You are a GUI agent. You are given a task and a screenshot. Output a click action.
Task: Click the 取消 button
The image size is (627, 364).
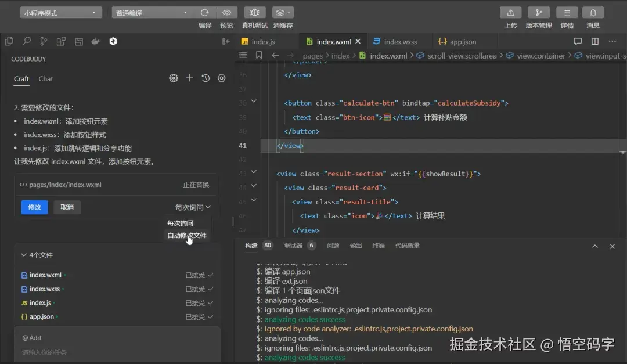(x=67, y=207)
